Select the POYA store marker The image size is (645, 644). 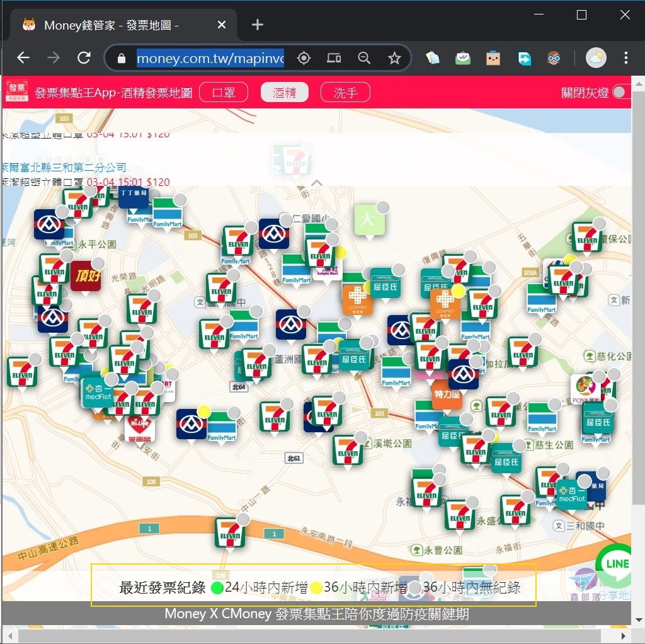[x=586, y=389]
